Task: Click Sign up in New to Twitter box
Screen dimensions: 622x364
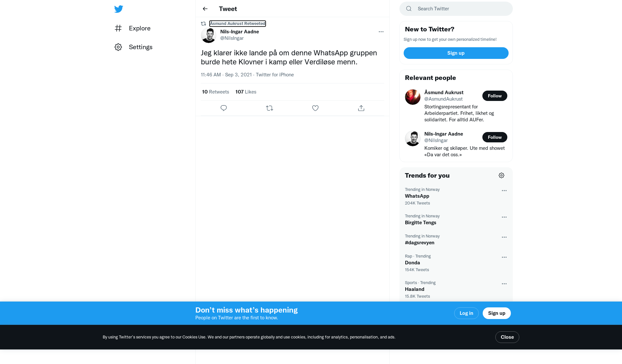Action: (x=456, y=53)
